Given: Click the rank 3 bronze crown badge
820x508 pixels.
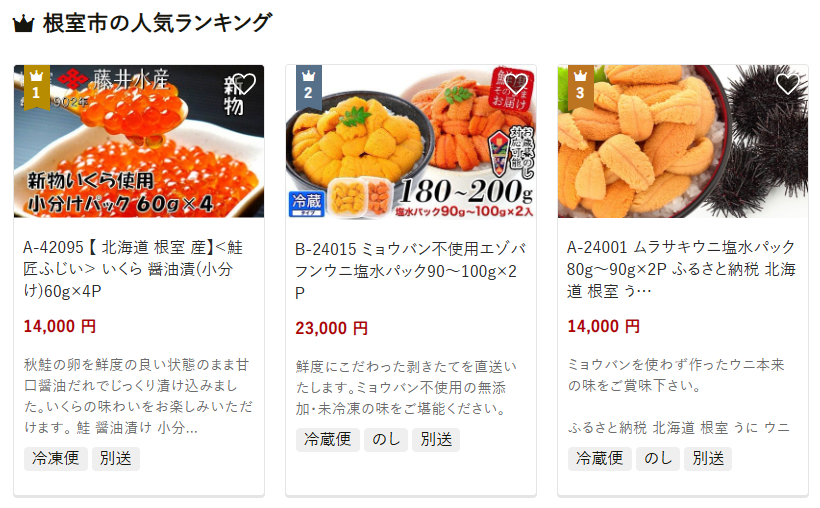Looking at the screenshot, I should coord(580,87).
